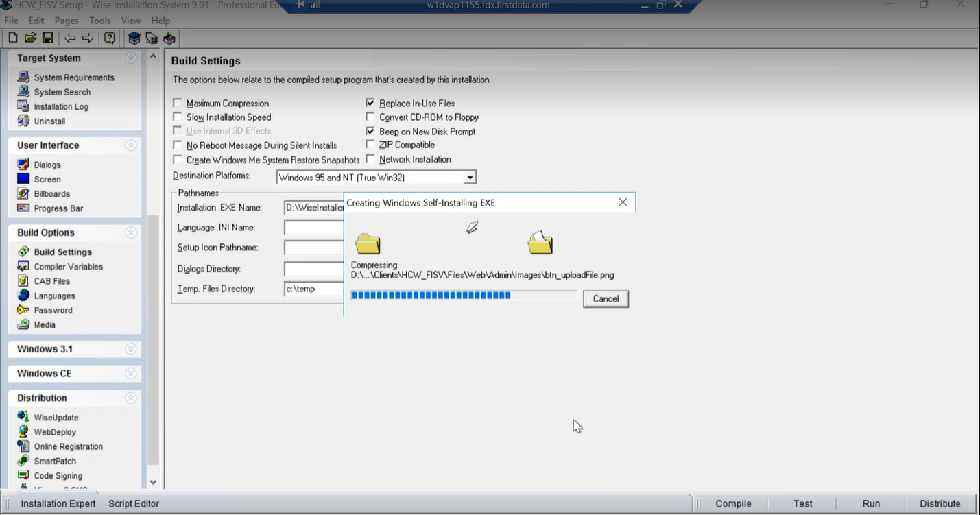The image size is (980, 515).
Task: Go back with the left arrow toolbar icon
Action: [70, 38]
